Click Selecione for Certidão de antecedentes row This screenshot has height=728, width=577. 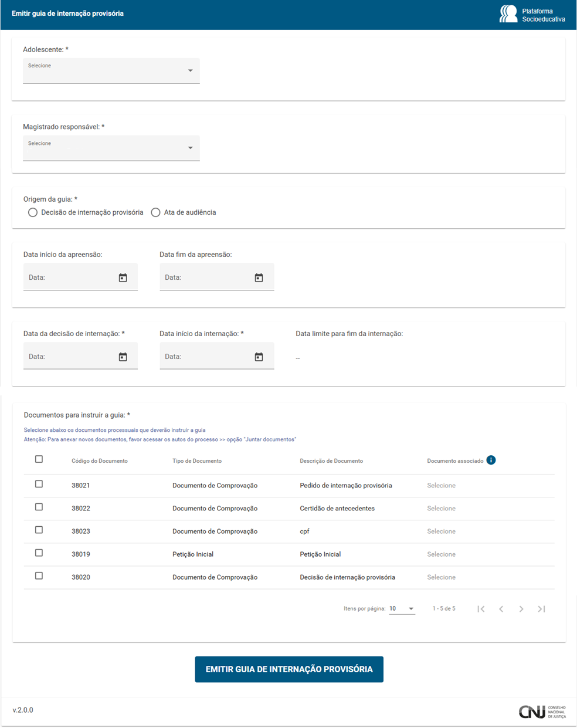point(441,509)
